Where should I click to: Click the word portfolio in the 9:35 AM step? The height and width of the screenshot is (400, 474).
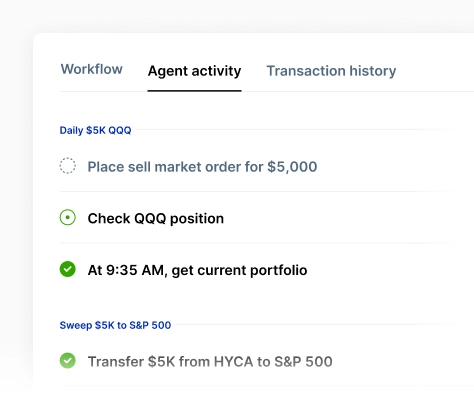(x=279, y=270)
